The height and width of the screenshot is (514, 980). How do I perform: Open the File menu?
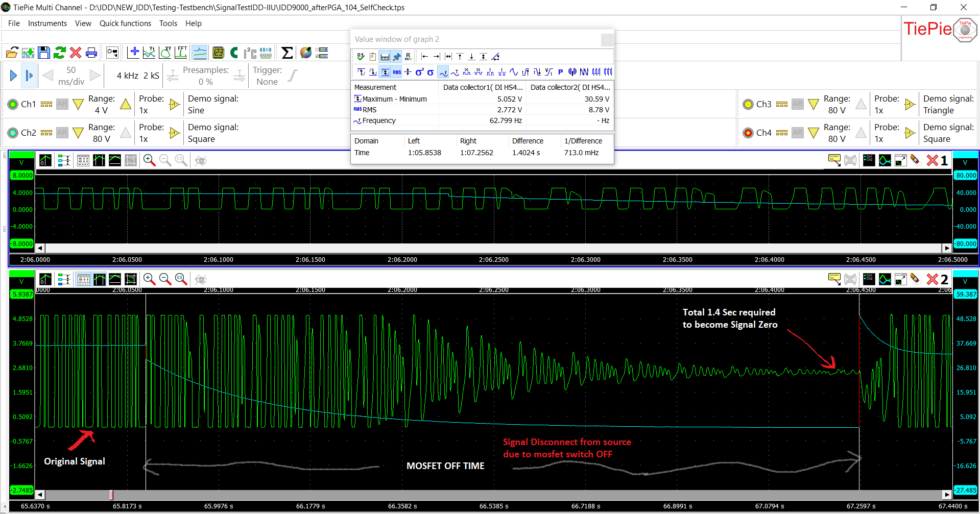[14, 23]
